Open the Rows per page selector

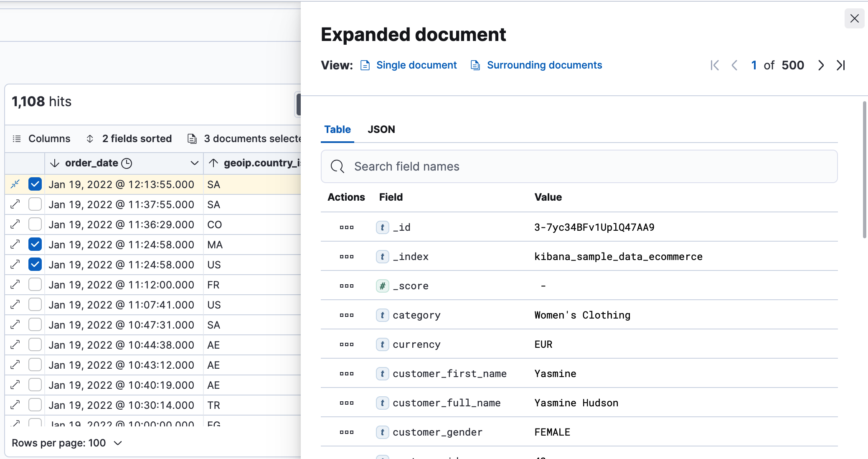(x=68, y=443)
